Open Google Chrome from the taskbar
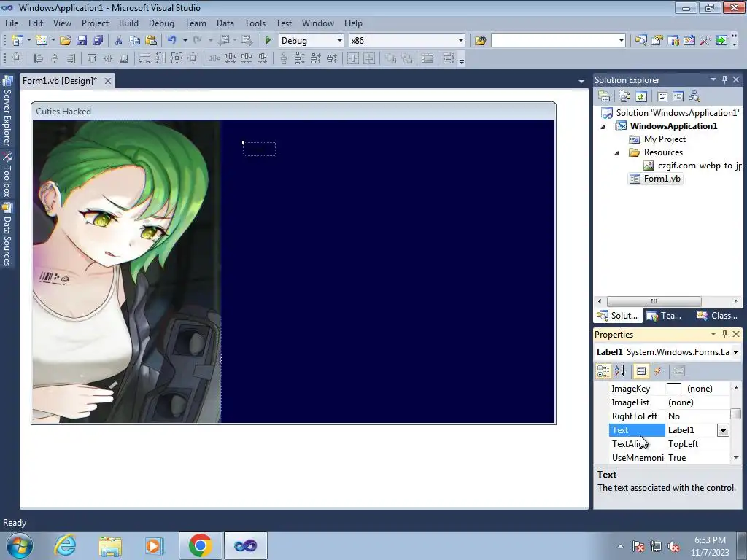The height and width of the screenshot is (560, 747). tap(200, 545)
